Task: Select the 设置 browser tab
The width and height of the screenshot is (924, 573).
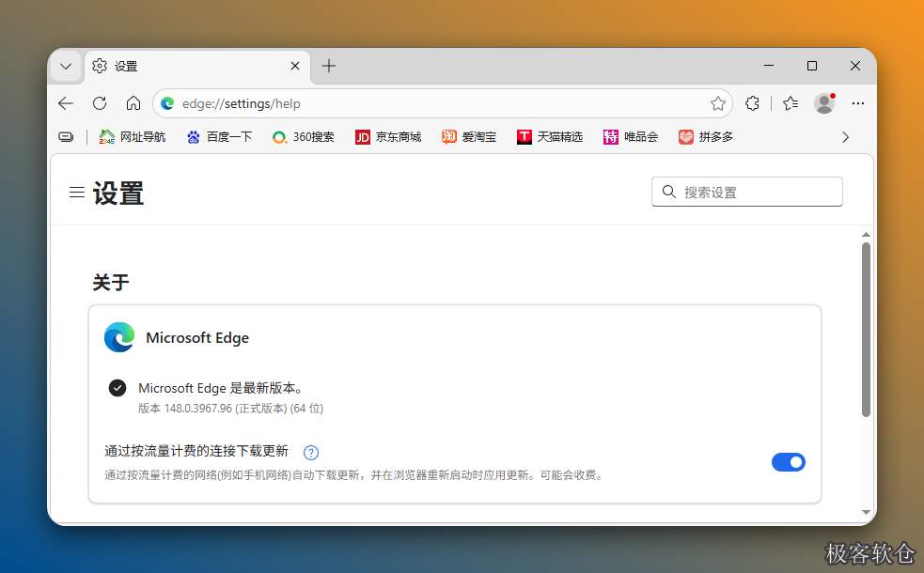Action: click(x=197, y=66)
